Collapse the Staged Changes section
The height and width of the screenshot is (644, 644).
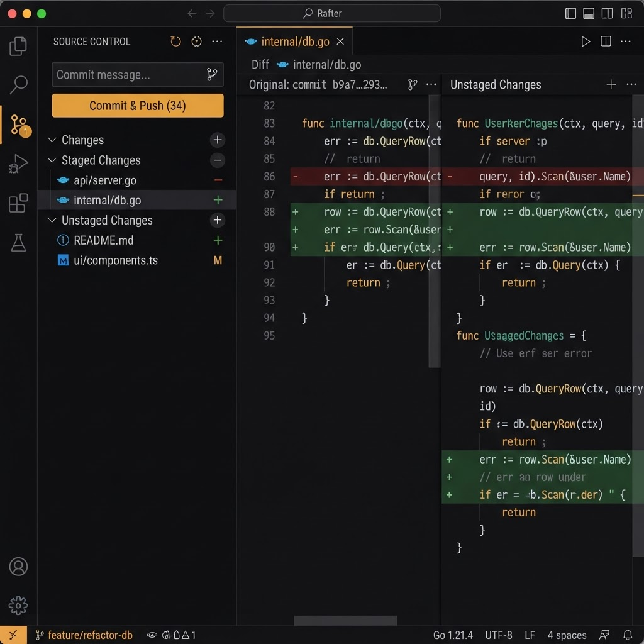pos(52,160)
